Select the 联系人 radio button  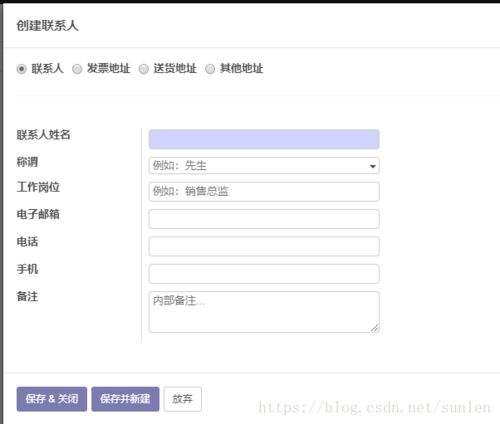tap(21, 69)
